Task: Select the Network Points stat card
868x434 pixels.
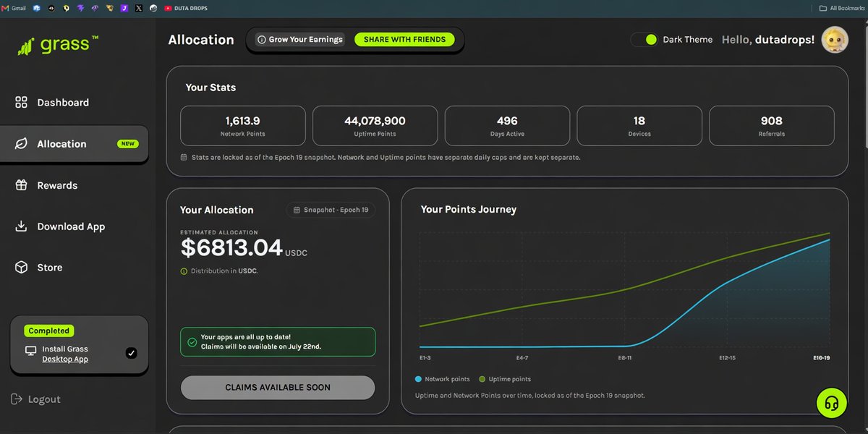Action: 243,126
